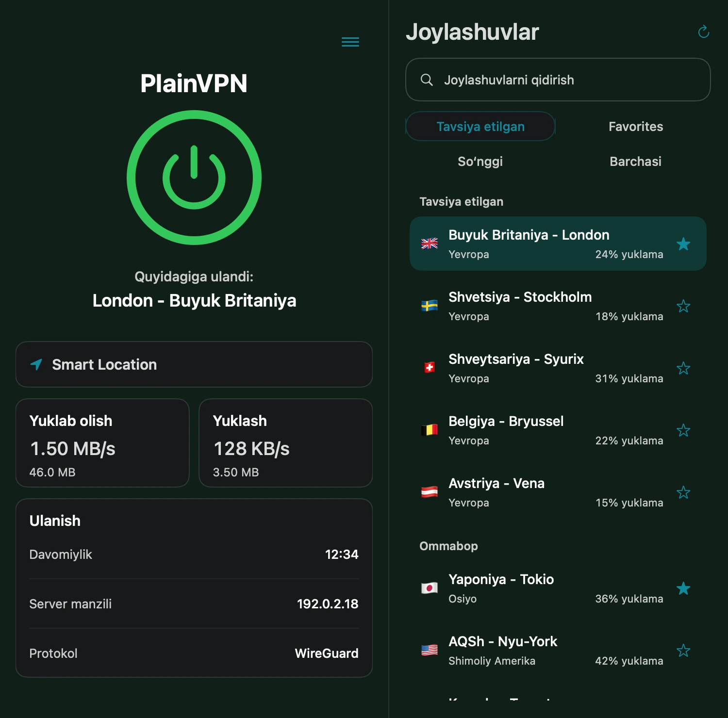This screenshot has width=728, height=718.
Task: Click the search magnifier icon
Action: click(x=427, y=80)
